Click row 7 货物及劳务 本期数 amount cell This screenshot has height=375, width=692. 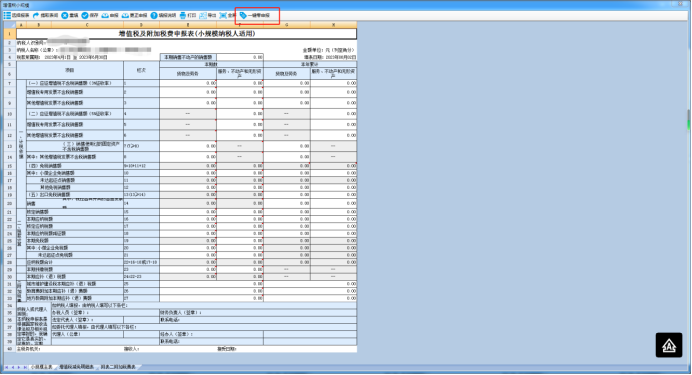pyautogui.click(x=188, y=83)
